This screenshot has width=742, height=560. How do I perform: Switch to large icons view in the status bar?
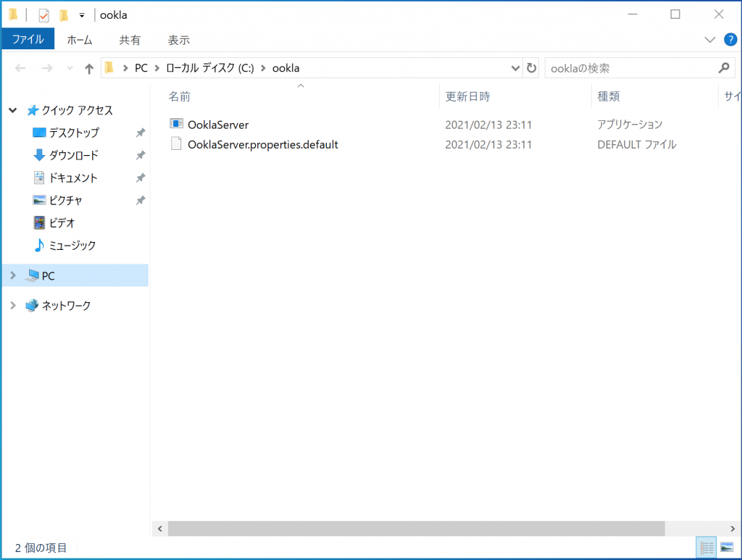point(727,548)
